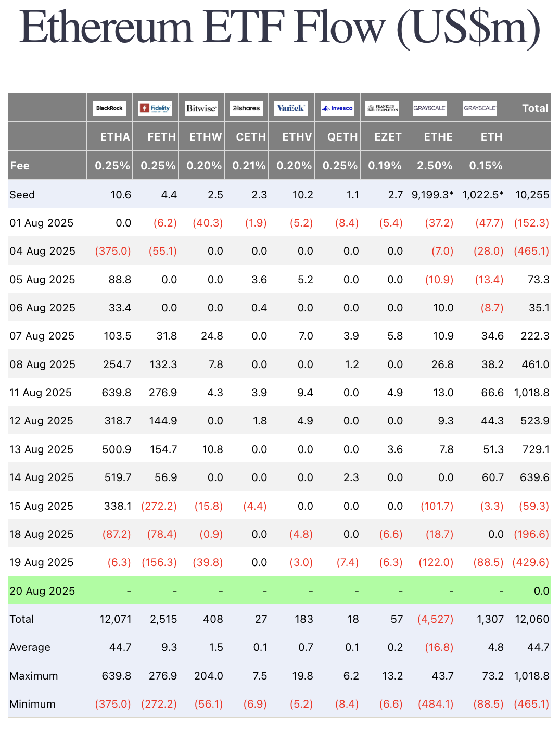Click 08 Aug FETH value 132.3
This screenshot has height=729, width=560.
click(163, 364)
